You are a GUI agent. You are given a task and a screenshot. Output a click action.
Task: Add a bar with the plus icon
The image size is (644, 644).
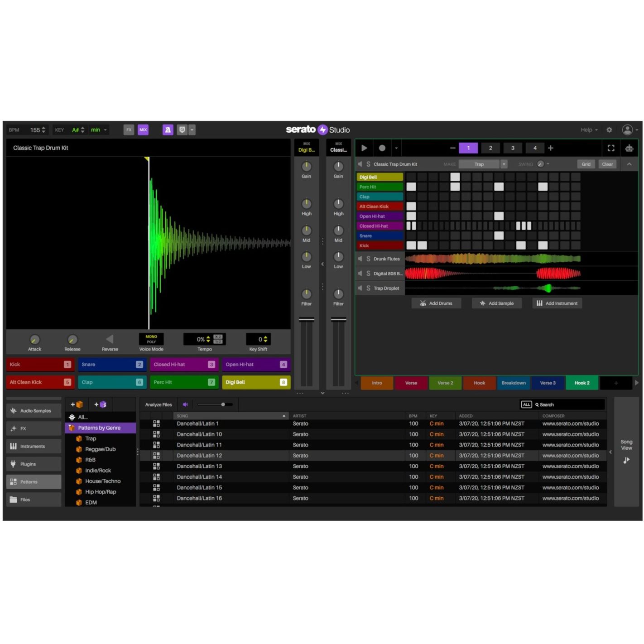tap(551, 148)
